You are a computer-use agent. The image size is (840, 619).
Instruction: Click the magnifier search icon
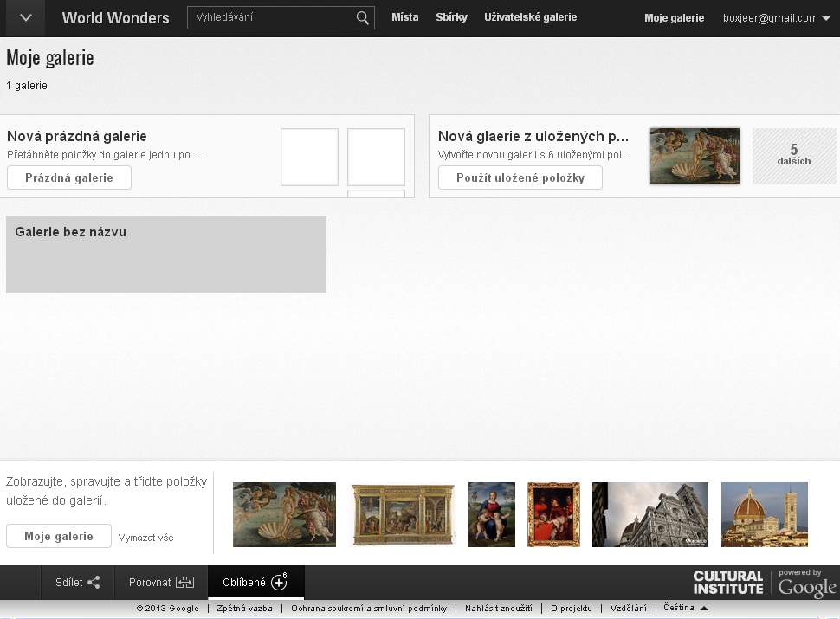pyautogui.click(x=363, y=18)
